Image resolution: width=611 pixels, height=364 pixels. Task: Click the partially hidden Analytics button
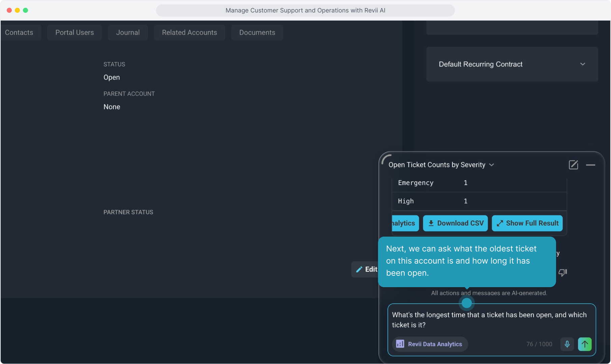point(405,223)
